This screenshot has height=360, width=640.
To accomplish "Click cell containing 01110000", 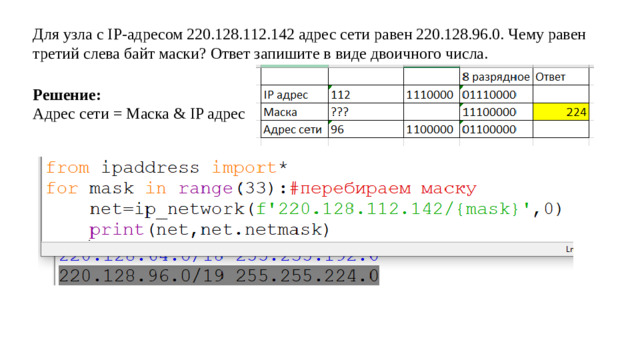I will (496, 95).
